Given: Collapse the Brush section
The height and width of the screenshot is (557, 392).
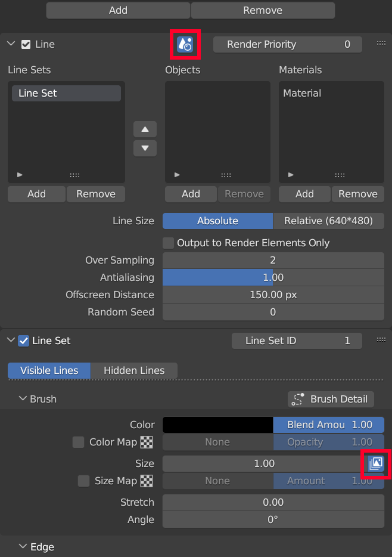Looking at the screenshot, I should point(23,399).
